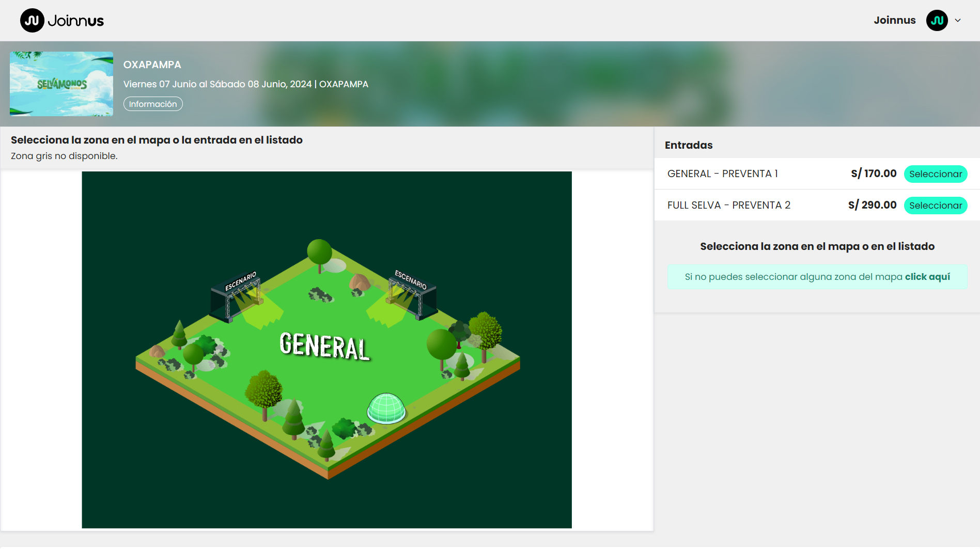Click the "click aquí" link
This screenshot has height=551, width=980.
click(x=927, y=277)
